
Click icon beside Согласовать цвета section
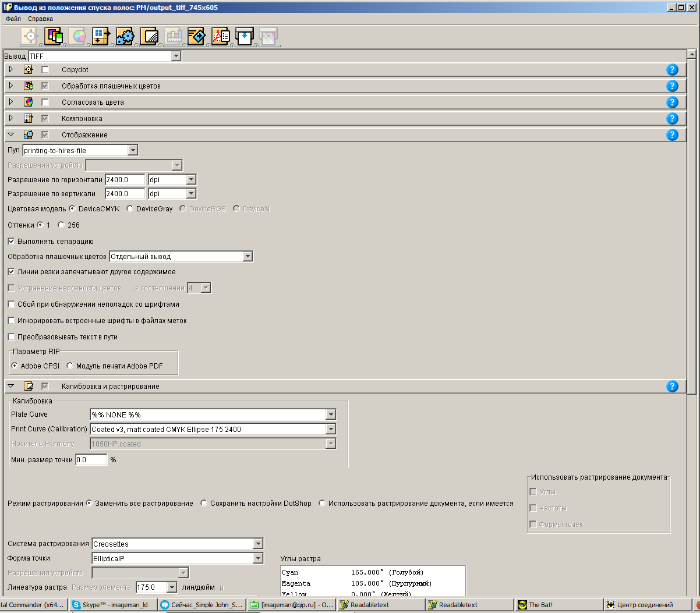[x=29, y=102]
